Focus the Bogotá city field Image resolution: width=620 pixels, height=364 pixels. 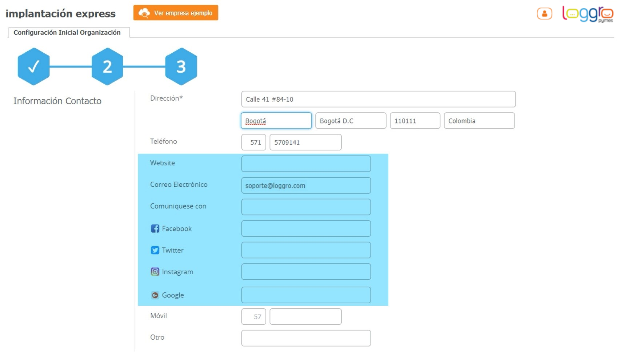(276, 121)
